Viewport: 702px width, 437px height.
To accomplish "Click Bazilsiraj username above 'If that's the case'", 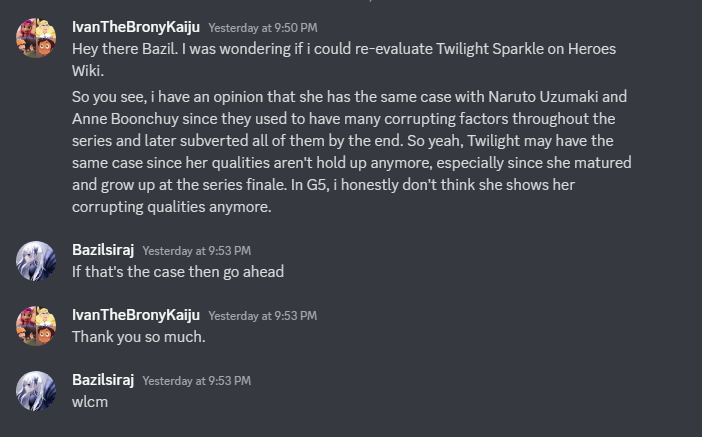I will [x=103, y=250].
